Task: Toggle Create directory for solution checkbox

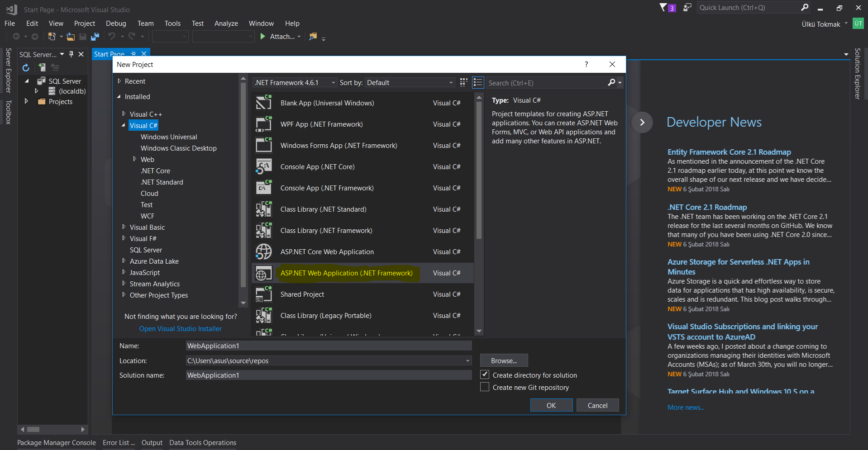Action: point(485,374)
